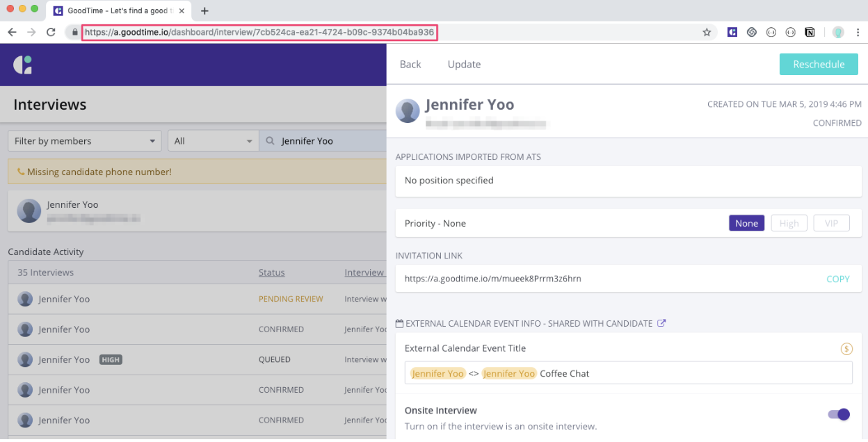Screen dimensions: 868x442
Task: Click Back in the detail panel
Action: [x=410, y=64]
